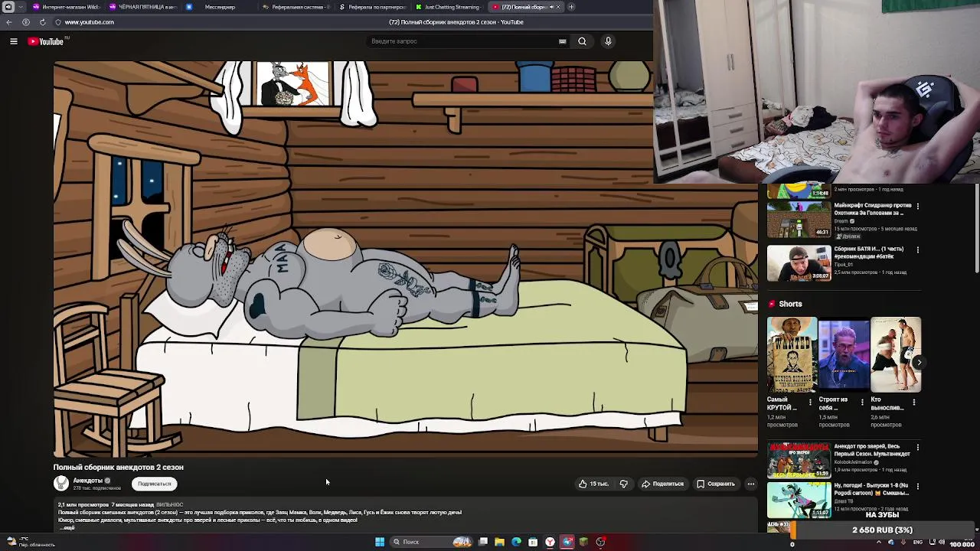Switch to the Реферальная система tab
The height and width of the screenshot is (551, 980).
pos(296,7)
